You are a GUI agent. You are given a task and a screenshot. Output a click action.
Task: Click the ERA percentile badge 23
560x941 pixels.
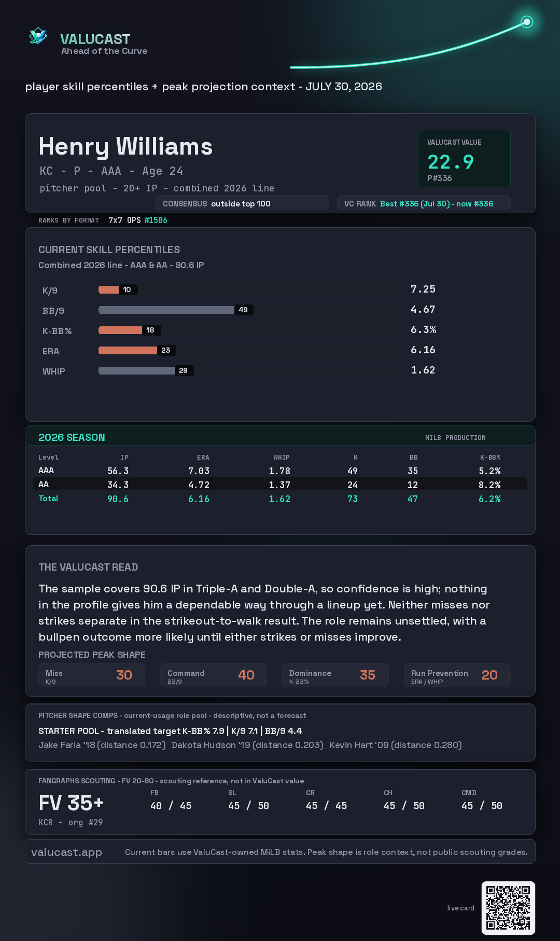pos(166,350)
